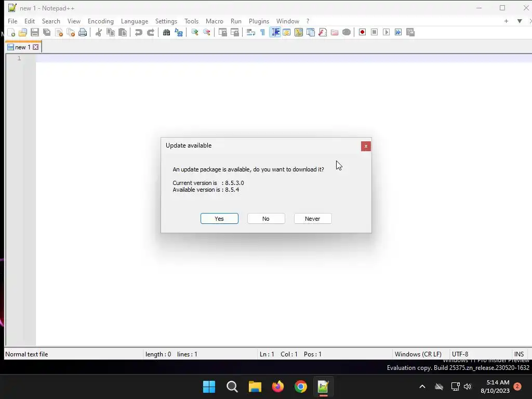This screenshot has width=532, height=399.
Task: Click the Save toolbar icon
Action: pos(35,32)
